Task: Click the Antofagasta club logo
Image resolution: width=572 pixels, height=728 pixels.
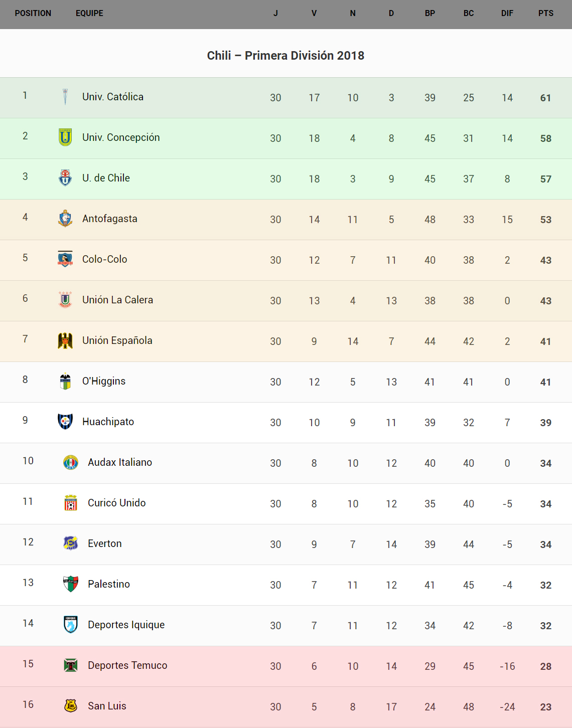Action: (65, 219)
